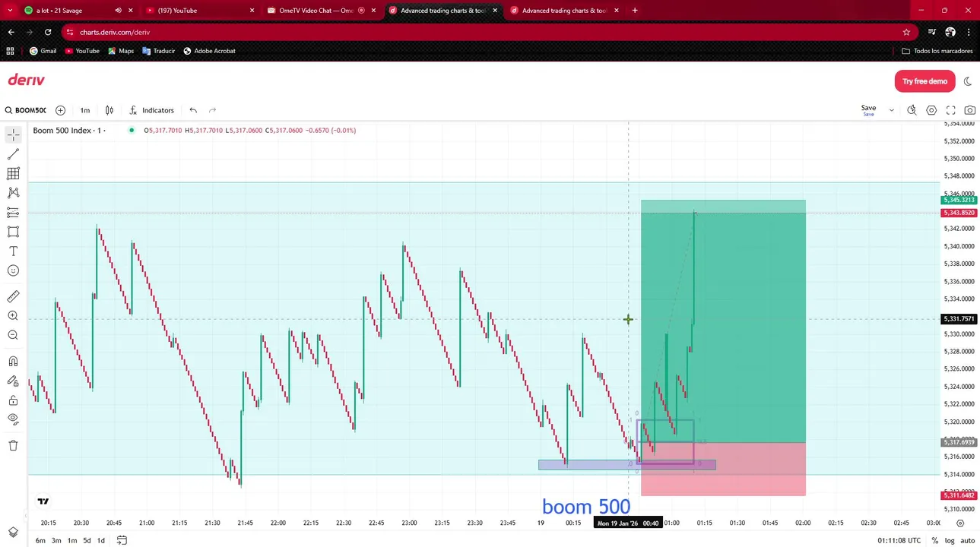
Task: Toggle auto scale mode
Action: point(967,540)
